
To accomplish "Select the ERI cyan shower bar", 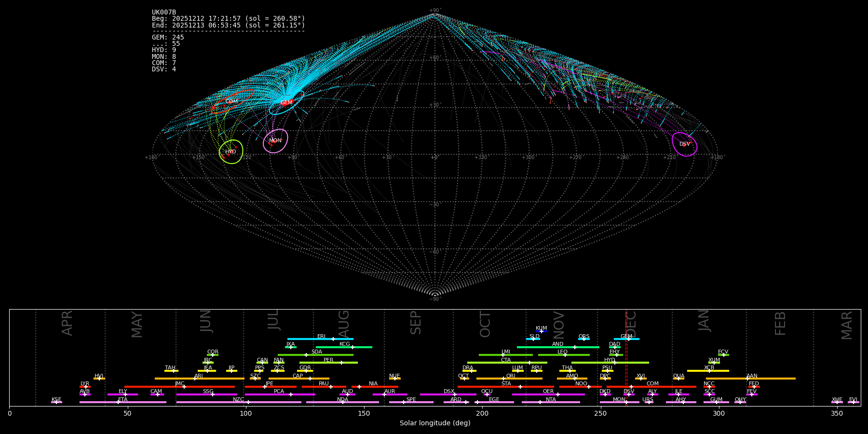I will pyautogui.click(x=320, y=339).
